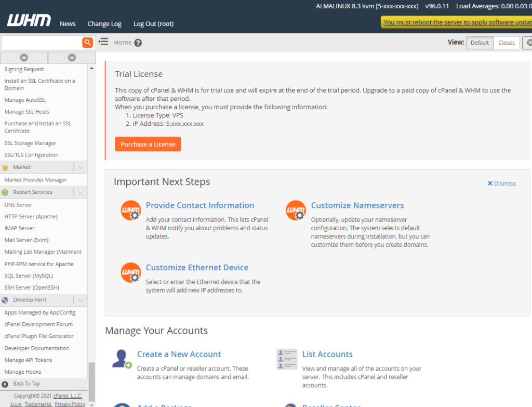Select Log Out (root) in header
This screenshot has width=532, height=407.
(x=153, y=23)
